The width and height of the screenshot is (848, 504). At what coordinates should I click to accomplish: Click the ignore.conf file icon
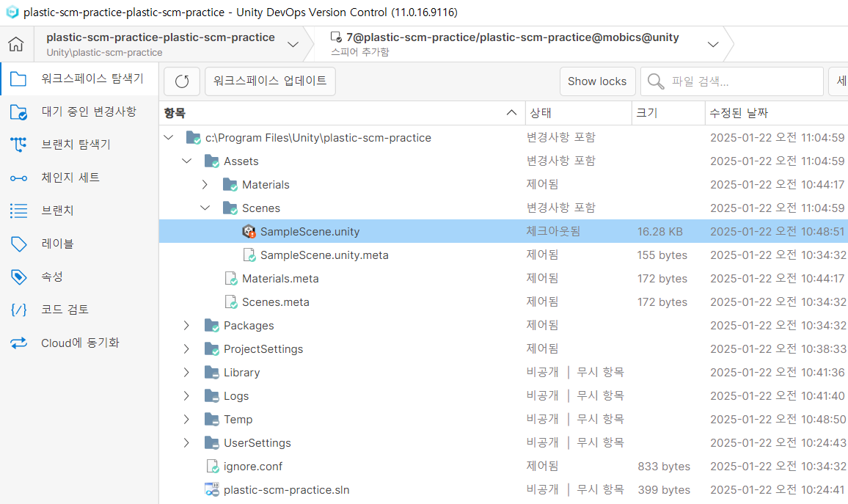(213, 467)
